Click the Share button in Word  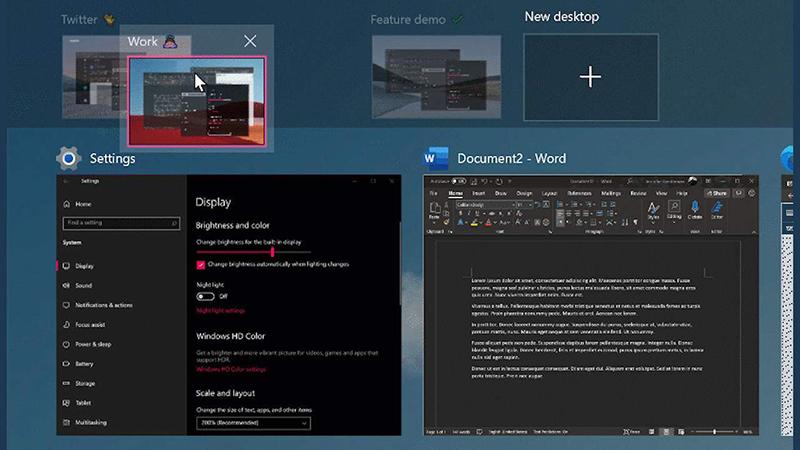(716, 192)
